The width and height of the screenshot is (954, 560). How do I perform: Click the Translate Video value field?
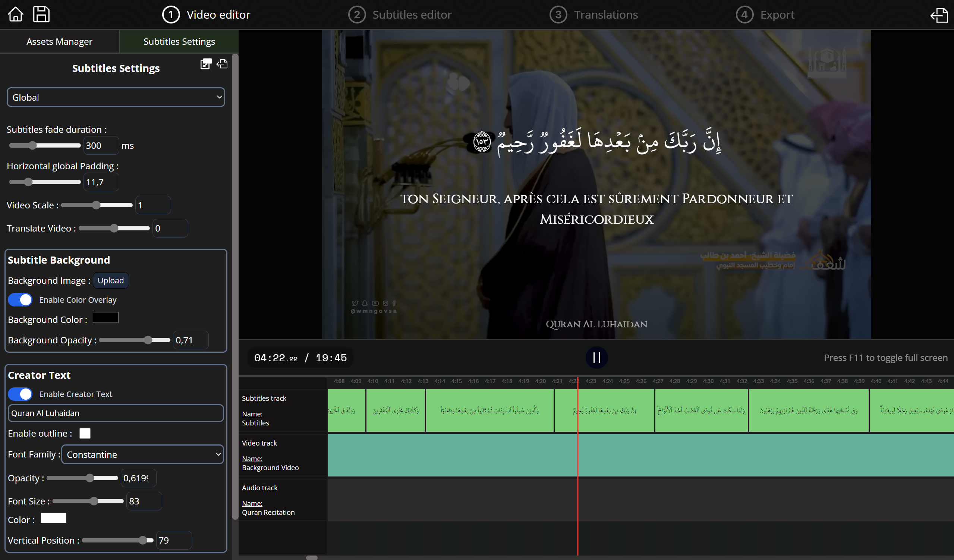point(170,228)
